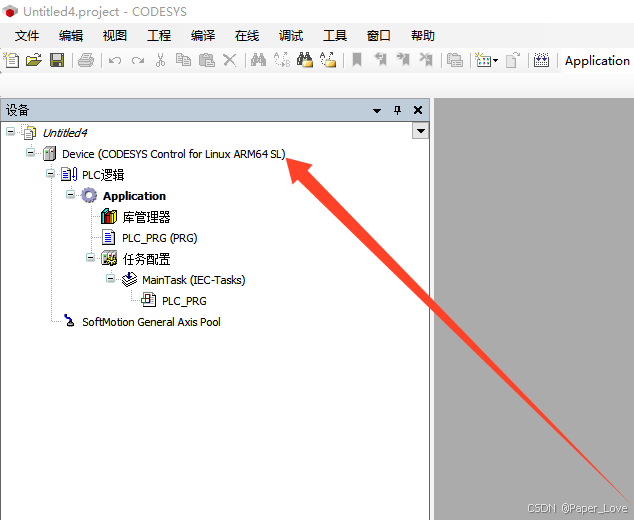
Task: Collapse the Untitled4 project node
Action: click(x=11, y=131)
